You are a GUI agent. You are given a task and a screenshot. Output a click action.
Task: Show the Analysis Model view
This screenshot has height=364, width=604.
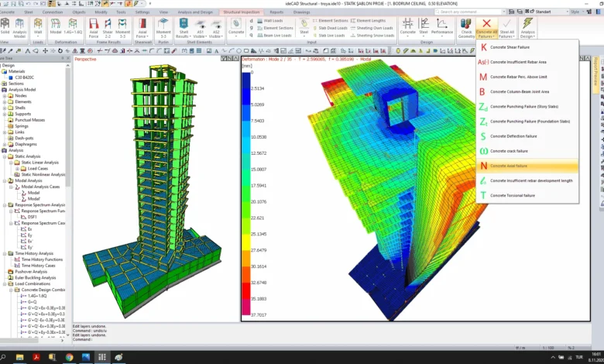pos(19,28)
